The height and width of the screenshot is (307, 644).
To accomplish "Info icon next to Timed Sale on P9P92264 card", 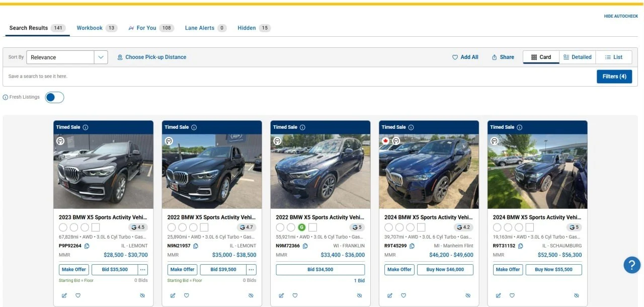I will 86,127.
